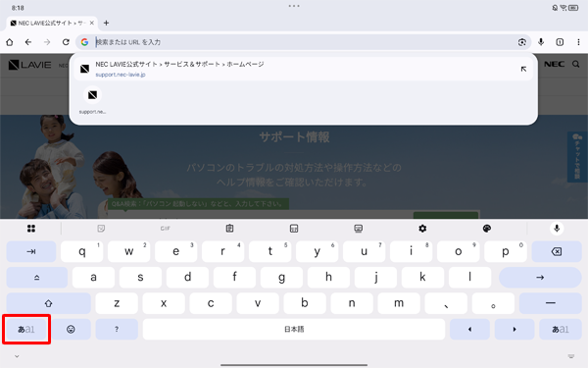588x368 pixels.
Task: Tap the Japanese period key
Action: click(x=493, y=303)
